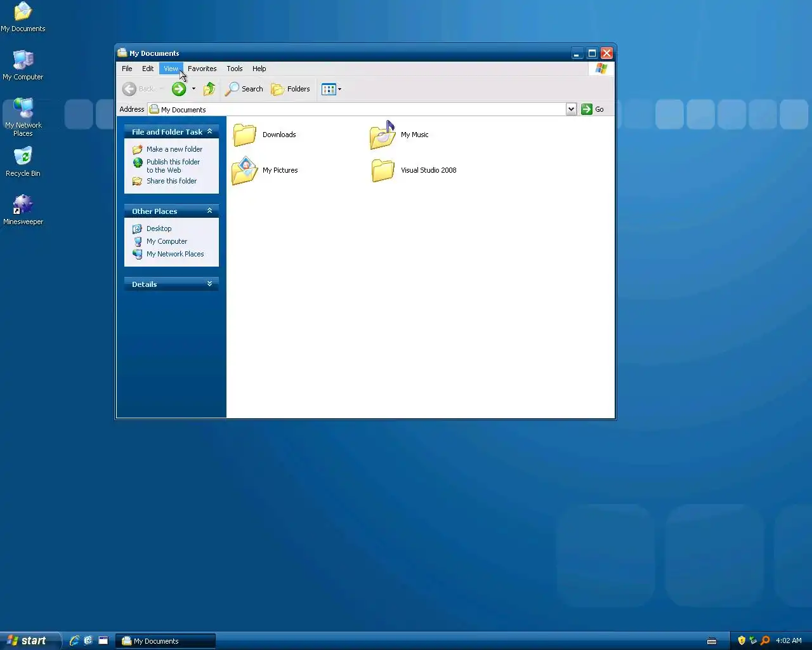Image resolution: width=812 pixels, height=650 pixels.
Task: Open the Views dropdown arrow
Action: (339, 89)
